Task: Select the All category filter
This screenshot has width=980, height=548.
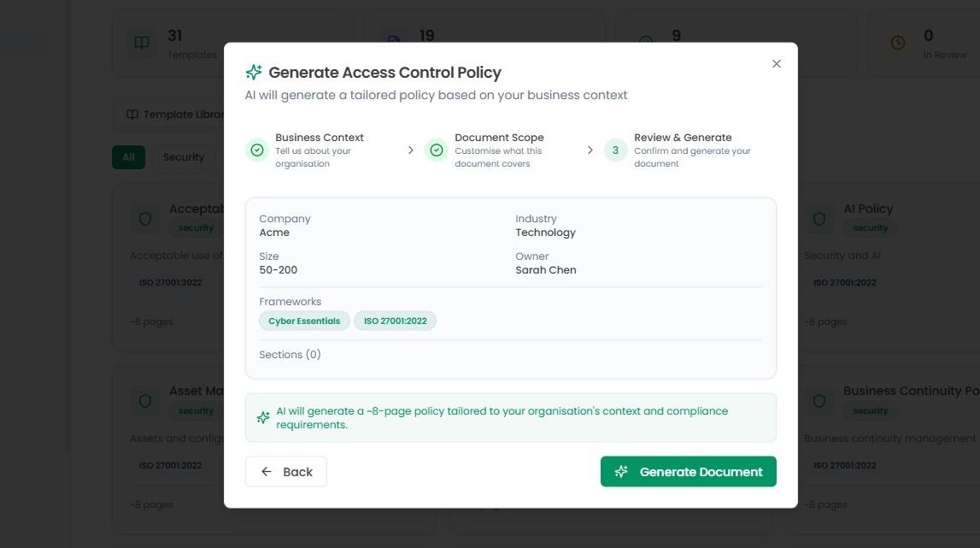Action: (129, 157)
